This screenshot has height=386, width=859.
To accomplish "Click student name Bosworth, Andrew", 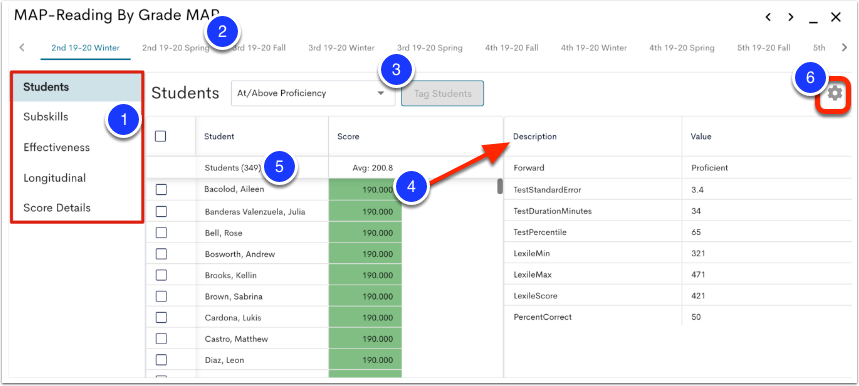I will [x=239, y=254].
